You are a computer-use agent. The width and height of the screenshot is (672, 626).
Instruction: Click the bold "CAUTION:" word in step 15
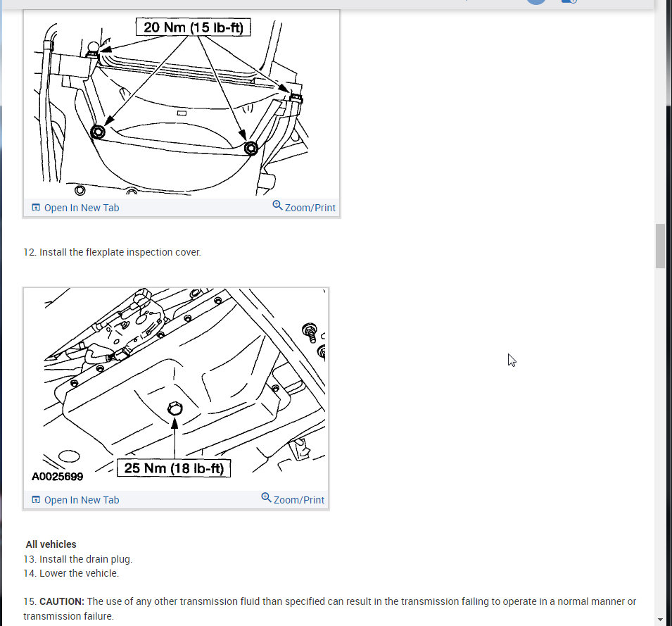coord(62,601)
